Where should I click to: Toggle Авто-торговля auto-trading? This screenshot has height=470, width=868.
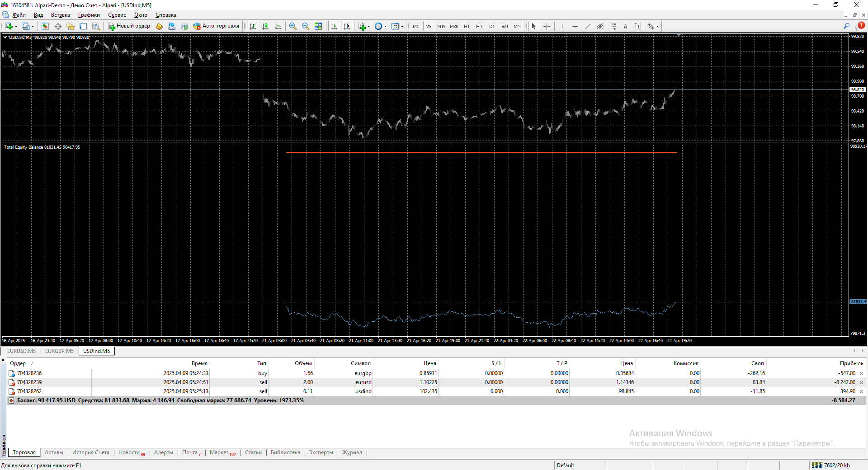[x=216, y=26]
